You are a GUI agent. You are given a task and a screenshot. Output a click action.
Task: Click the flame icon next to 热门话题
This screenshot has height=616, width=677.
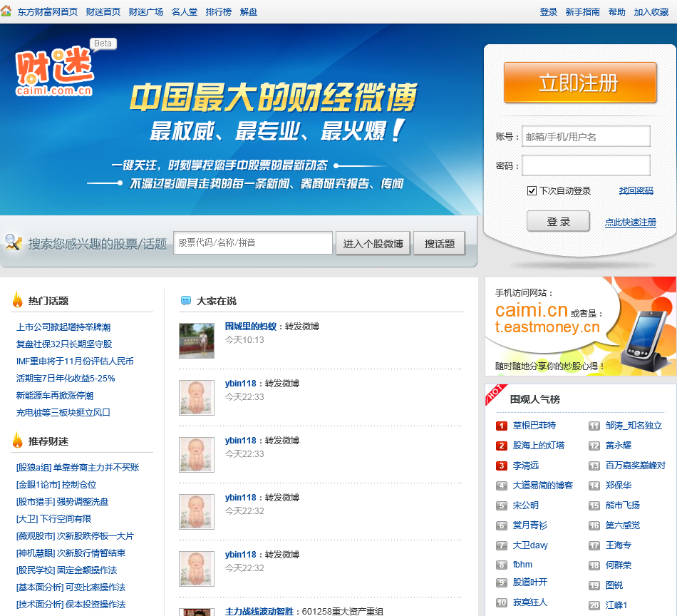pyautogui.click(x=18, y=299)
